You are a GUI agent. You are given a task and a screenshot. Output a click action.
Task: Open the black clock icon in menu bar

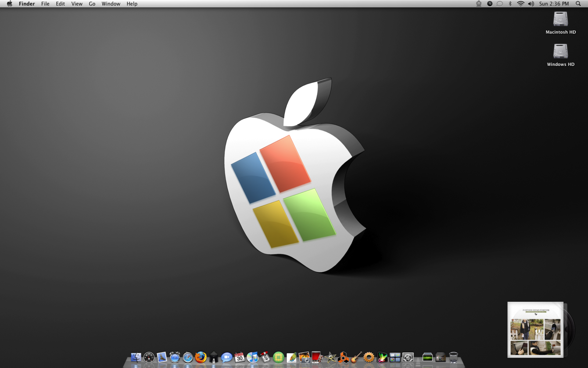pos(490,4)
